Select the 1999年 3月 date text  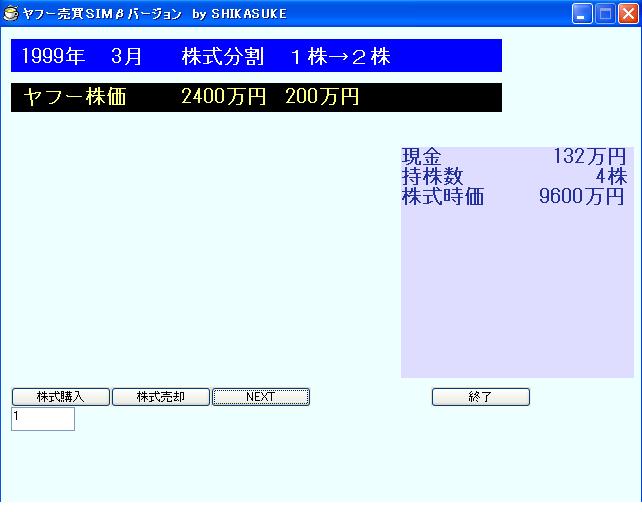point(82,56)
